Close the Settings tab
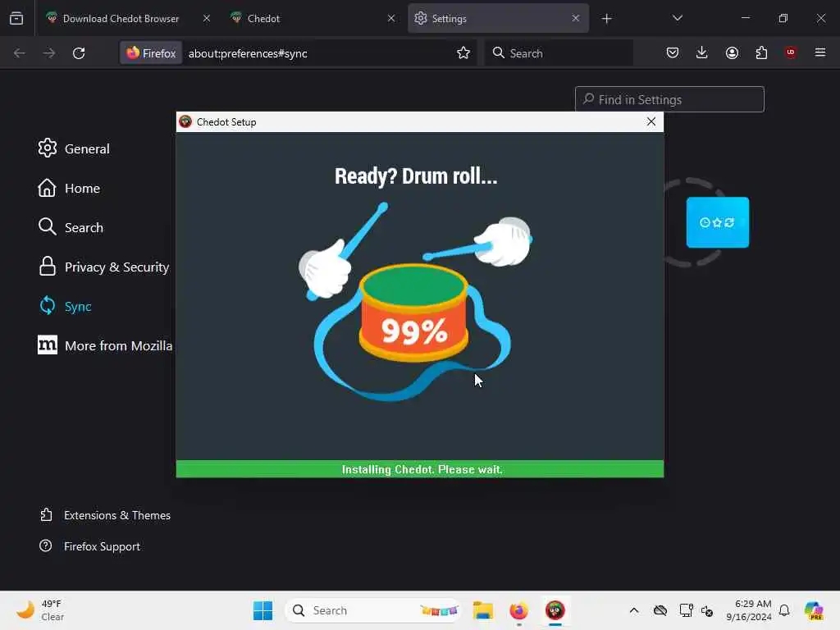The width and height of the screenshot is (840, 630). coord(576,18)
